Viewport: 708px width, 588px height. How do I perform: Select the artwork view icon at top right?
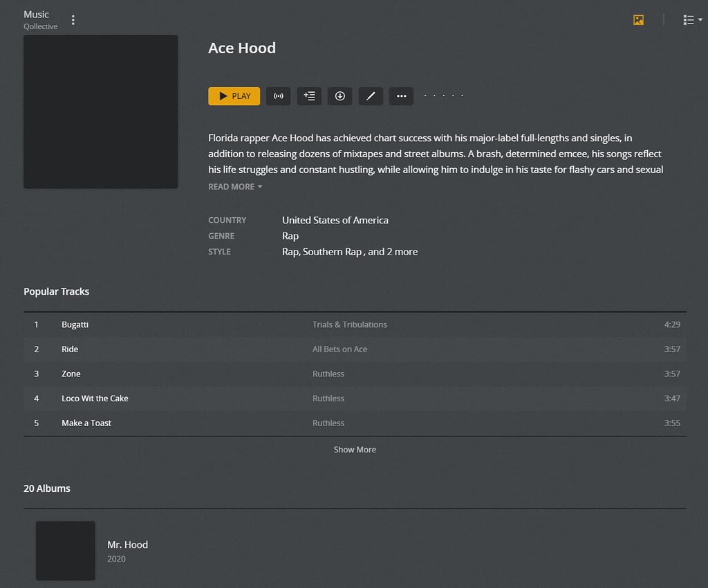638,19
